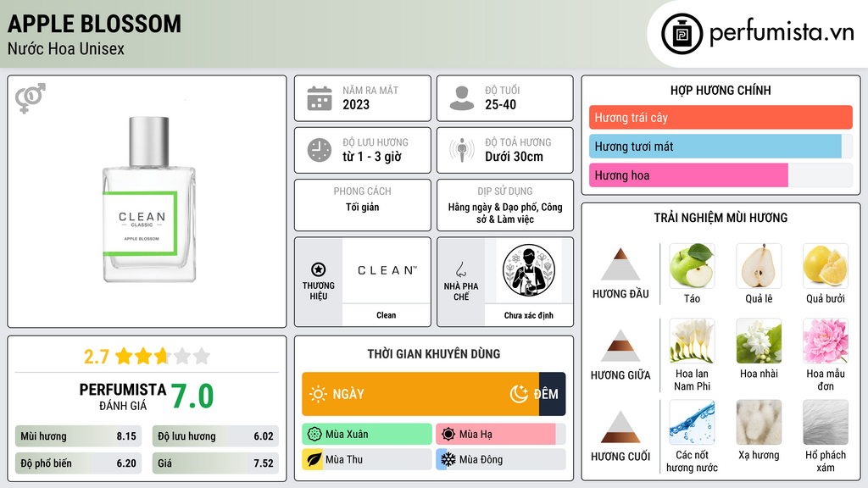Click the Hương giữa pyramid icon
The height and width of the screenshot is (488, 868).
[x=620, y=346]
